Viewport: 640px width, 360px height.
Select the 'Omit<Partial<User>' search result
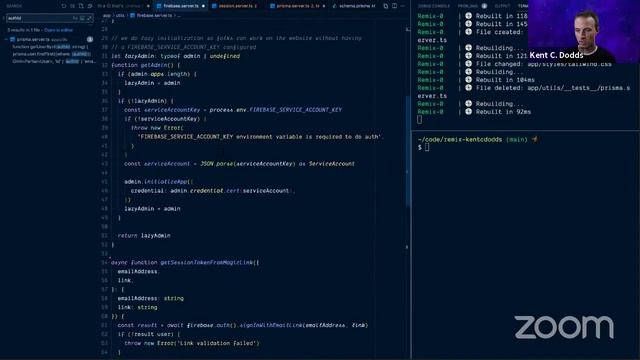click(x=53, y=61)
